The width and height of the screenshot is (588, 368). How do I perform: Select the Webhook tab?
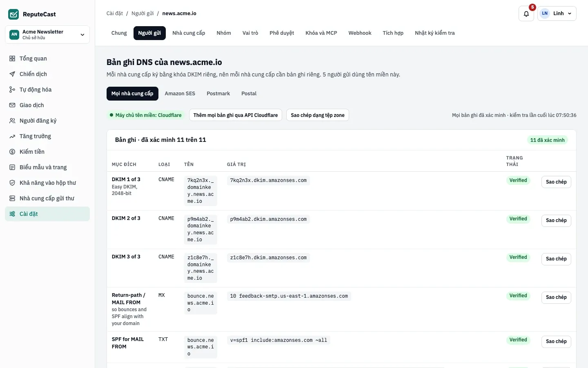coord(360,33)
